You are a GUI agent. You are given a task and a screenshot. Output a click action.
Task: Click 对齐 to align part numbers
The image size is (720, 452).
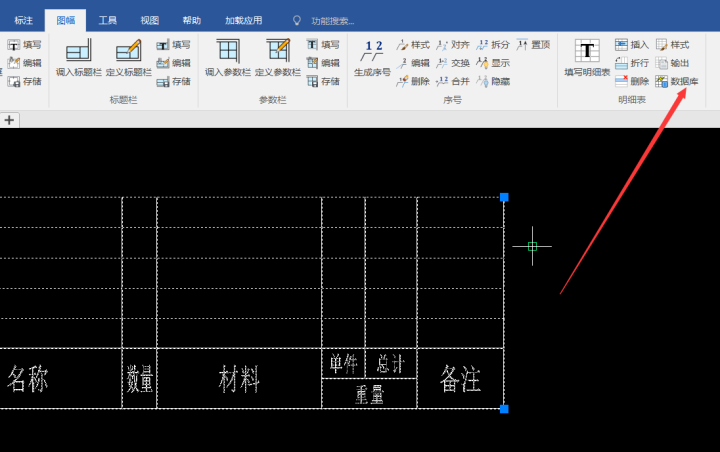point(453,45)
